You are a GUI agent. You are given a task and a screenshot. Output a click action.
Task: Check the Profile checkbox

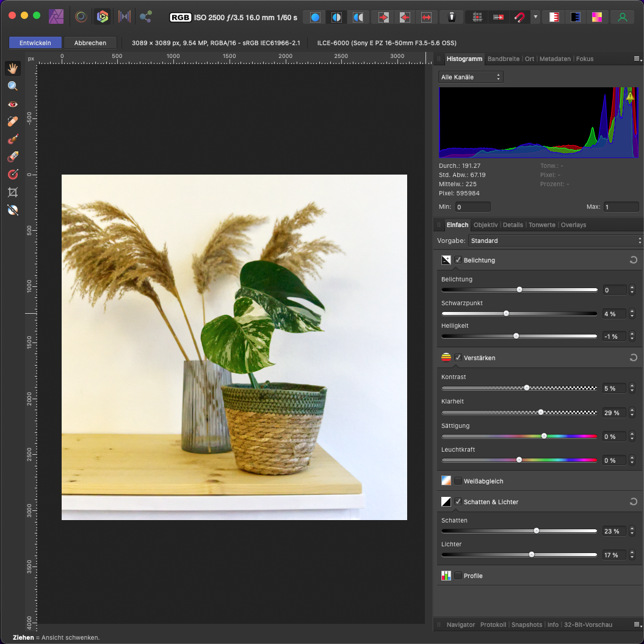click(458, 575)
